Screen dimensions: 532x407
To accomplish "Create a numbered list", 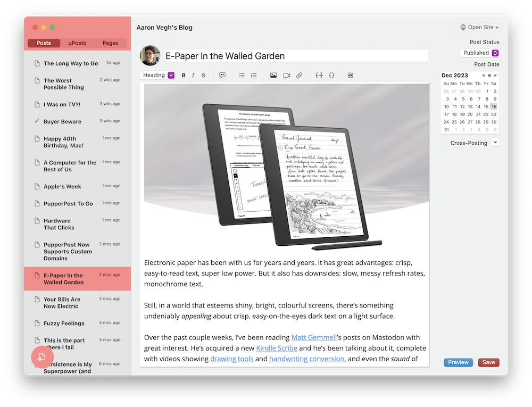I will coord(254,75).
